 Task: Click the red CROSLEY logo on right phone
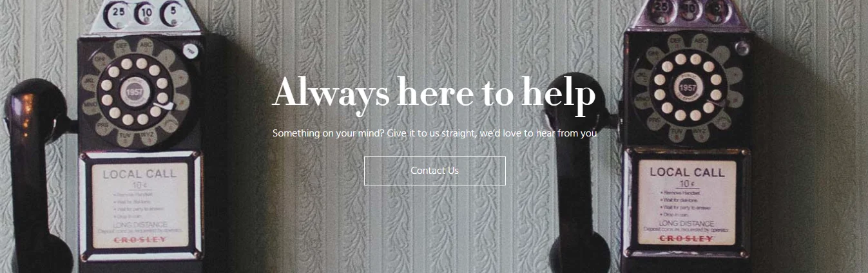coord(686,238)
